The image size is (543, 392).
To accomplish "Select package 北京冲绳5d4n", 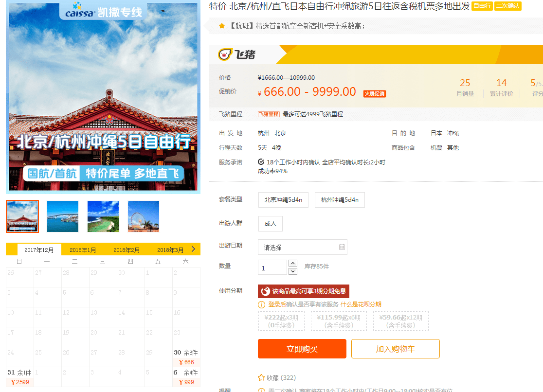I will (283, 200).
